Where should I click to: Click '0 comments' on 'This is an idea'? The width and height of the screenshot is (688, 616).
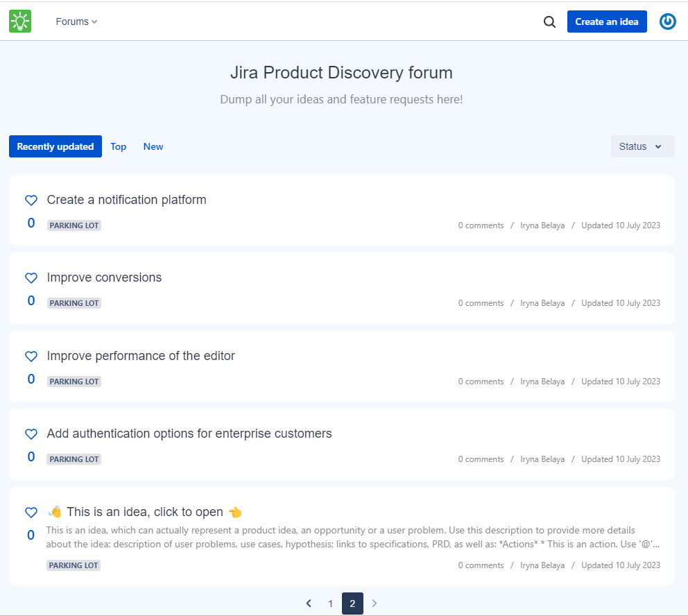click(x=481, y=565)
